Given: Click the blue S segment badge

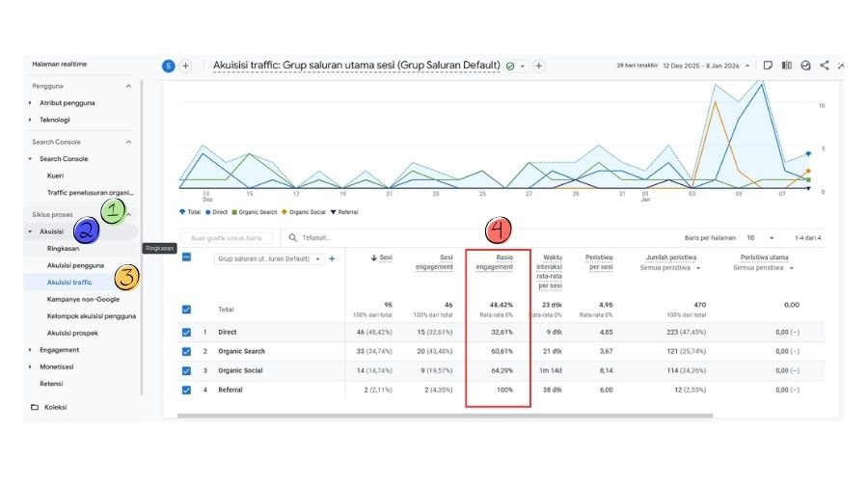Looking at the screenshot, I should pyautogui.click(x=169, y=66).
